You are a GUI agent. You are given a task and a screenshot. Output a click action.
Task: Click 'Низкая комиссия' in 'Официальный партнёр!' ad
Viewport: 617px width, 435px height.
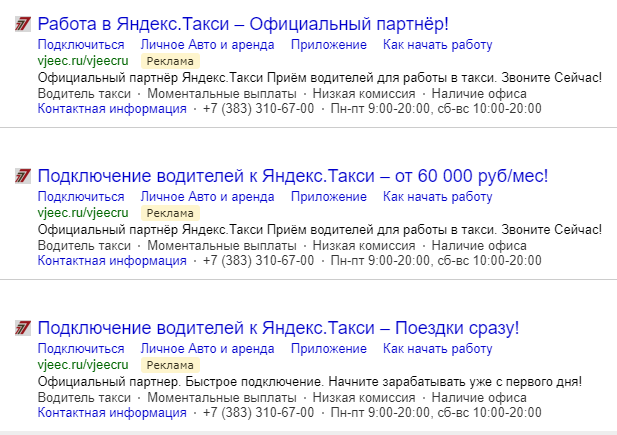pyautogui.click(x=364, y=94)
